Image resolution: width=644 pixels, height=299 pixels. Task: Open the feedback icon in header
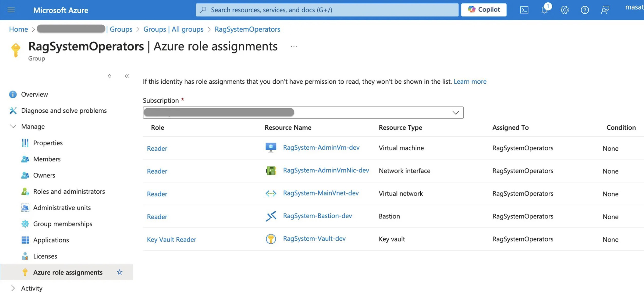pyautogui.click(x=605, y=10)
